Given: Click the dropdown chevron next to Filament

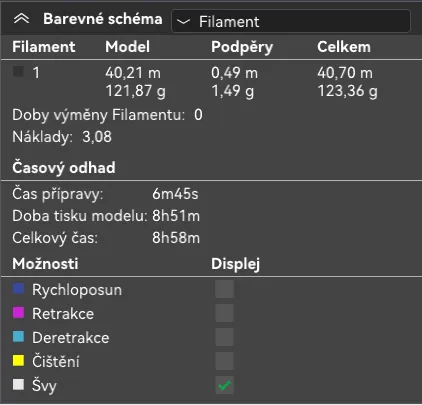Looking at the screenshot, I should pyautogui.click(x=183, y=22).
